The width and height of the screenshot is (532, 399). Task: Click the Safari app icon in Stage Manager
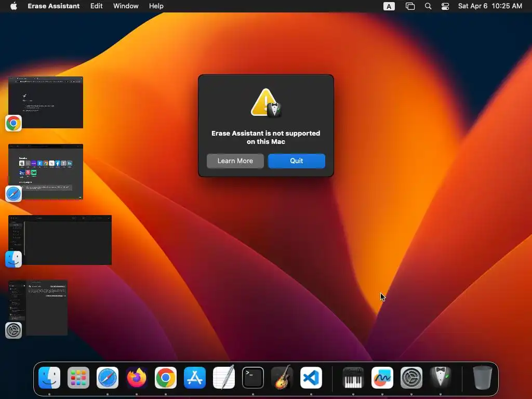(14, 194)
